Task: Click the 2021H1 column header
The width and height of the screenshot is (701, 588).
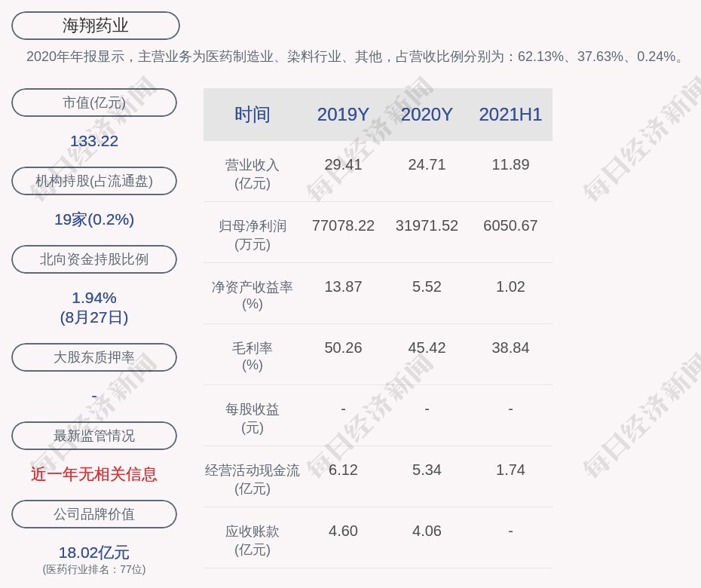Action: click(x=510, y=115)
